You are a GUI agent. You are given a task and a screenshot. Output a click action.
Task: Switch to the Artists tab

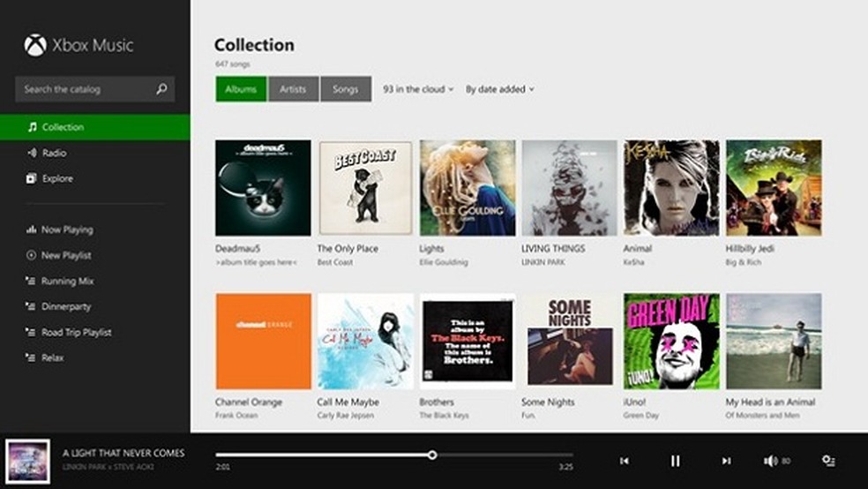tap(293, 89)
